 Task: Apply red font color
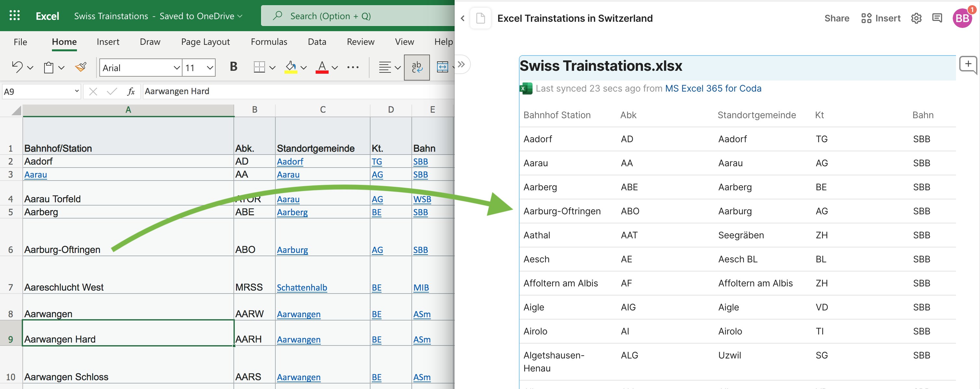pyautogui.click(x=322, y=67)
